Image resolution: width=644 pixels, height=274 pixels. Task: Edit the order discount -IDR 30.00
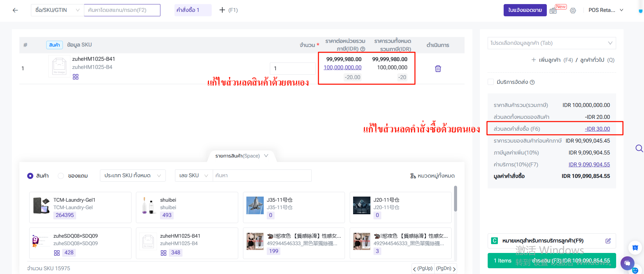click(597, 129)
